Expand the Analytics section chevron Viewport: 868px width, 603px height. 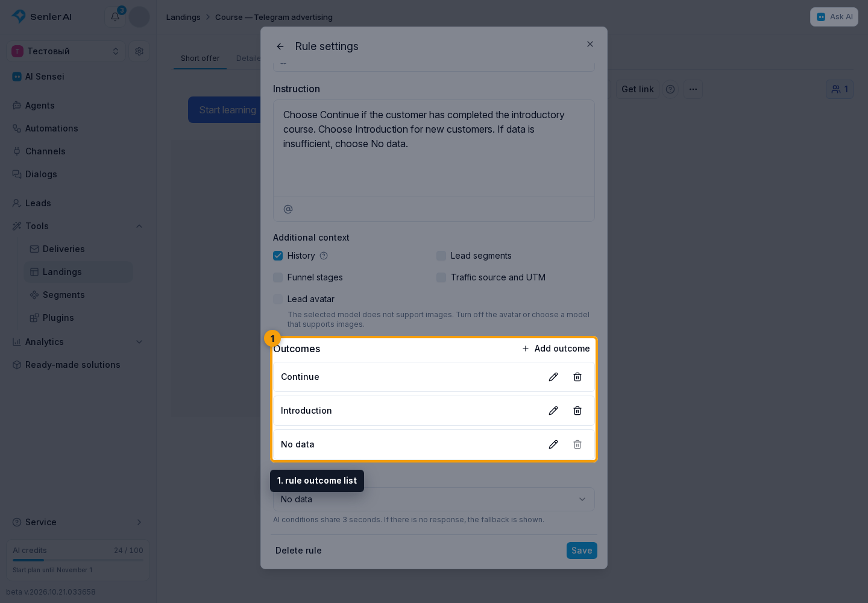point(139,342)
